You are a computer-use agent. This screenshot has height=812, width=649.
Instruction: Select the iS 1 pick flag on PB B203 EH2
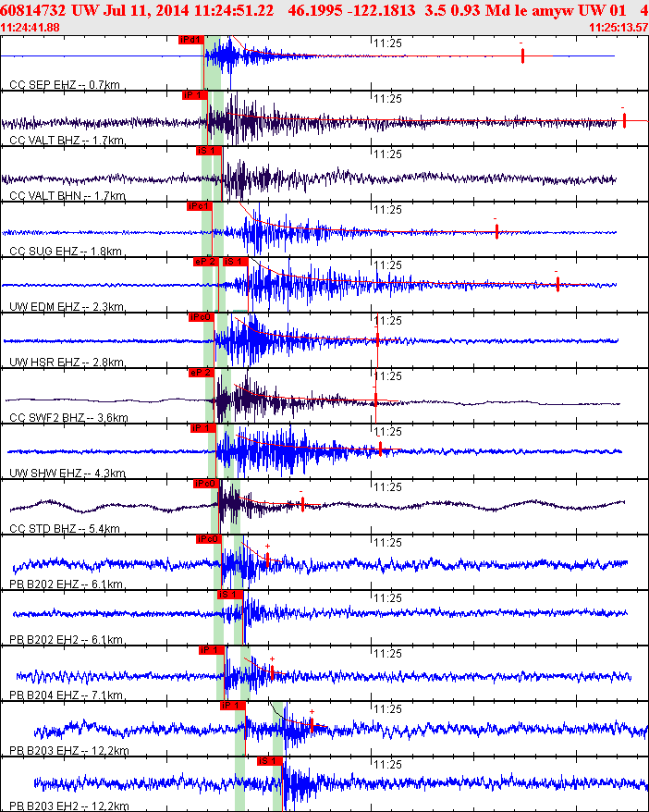(270, 761)
